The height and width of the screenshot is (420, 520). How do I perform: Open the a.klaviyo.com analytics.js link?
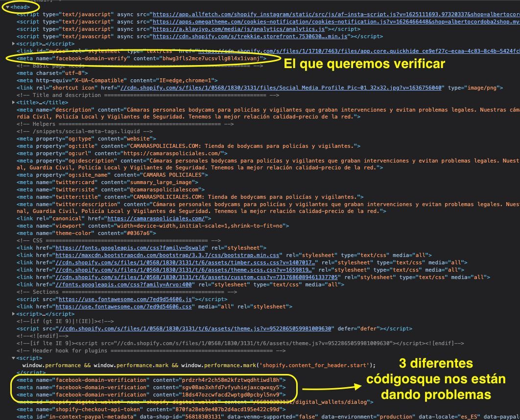(238, 29)
